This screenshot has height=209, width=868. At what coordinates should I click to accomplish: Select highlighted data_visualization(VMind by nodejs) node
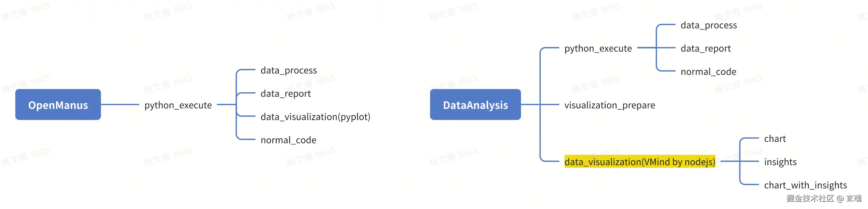pos(639,162)
